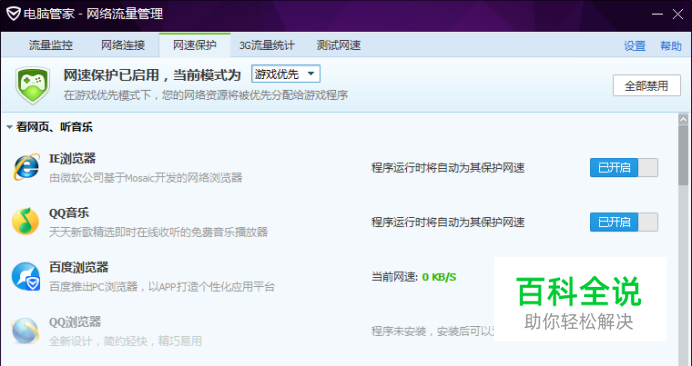
Task: Minimize the 网络流量管理 window
Action: pos(658,14)
